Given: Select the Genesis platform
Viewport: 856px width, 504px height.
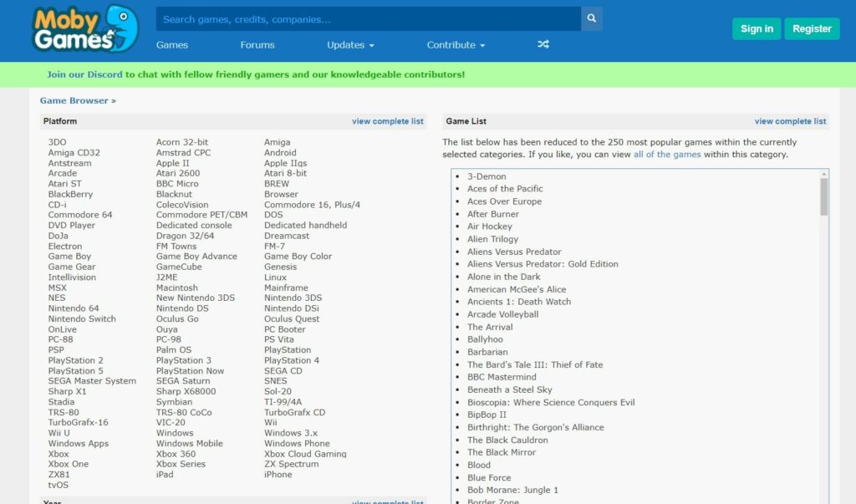Looking at the screenshot, I should click(281, 267).
